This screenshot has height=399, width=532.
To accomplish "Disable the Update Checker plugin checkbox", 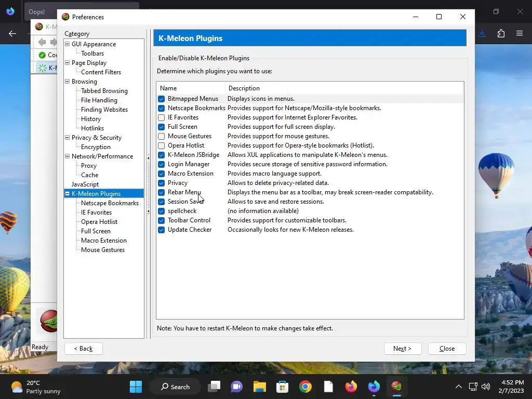I will (162, 230).
